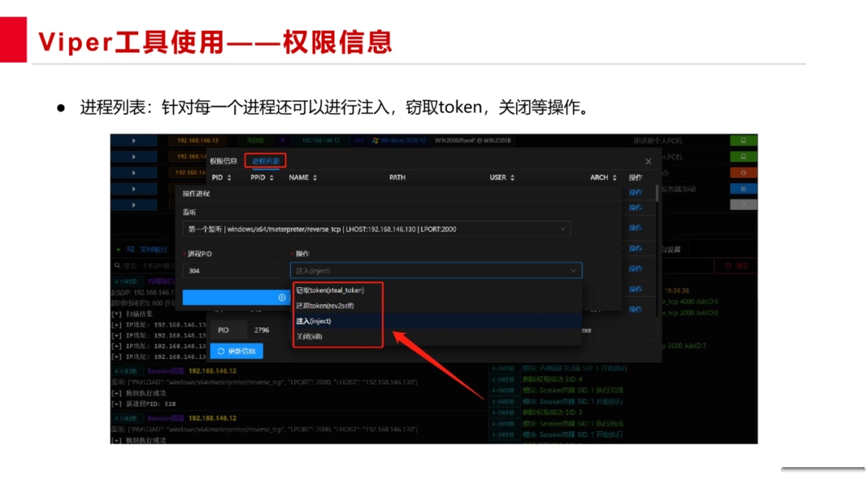Sort the table by PID column arrows
Viewport: 868px width, 489px height.
229,178
